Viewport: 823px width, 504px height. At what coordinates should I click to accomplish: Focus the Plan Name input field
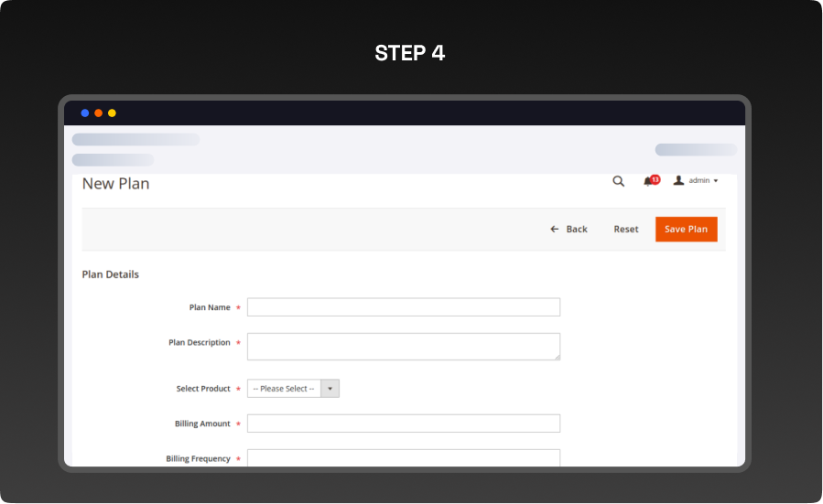pos(403,307)
